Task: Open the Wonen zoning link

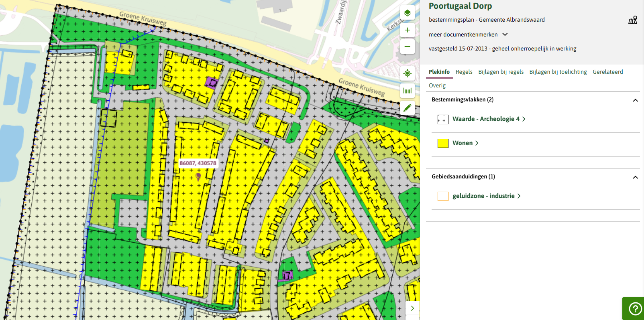Action: point(465,143)
